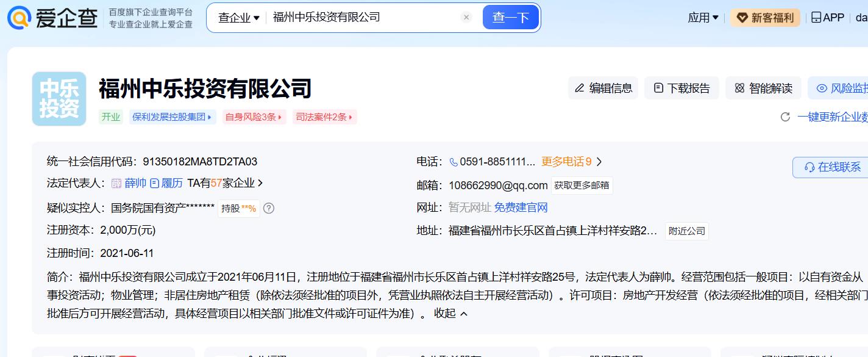Click the Aiqicha logo icon
Viewport: 868px width, 357px height.
point(19,17)
